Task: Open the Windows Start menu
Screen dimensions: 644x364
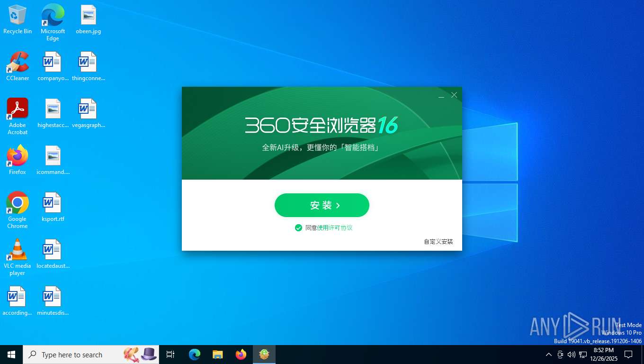Action: coord(11,355)
